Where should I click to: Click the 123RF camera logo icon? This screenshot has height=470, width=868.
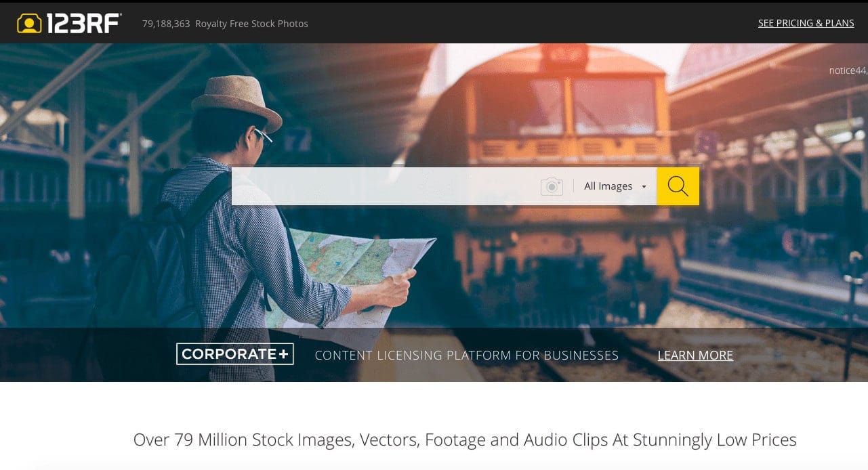coord(29,24)
